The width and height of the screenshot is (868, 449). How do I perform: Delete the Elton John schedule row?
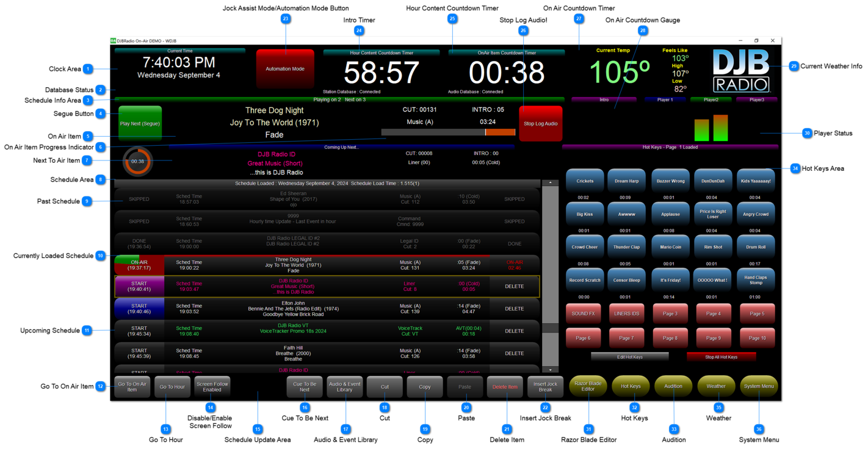[515, 309]
